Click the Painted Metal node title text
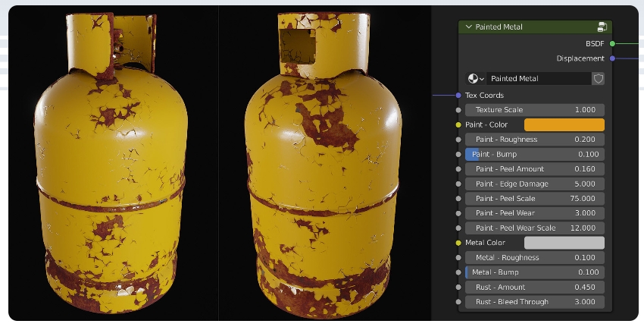 point(499,27)
